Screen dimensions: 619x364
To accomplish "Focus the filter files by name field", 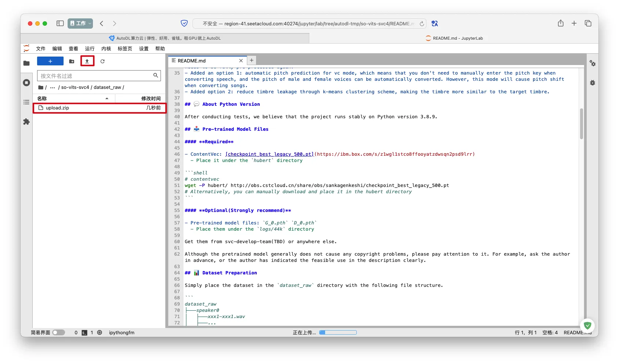I will (x=99, y=76).
